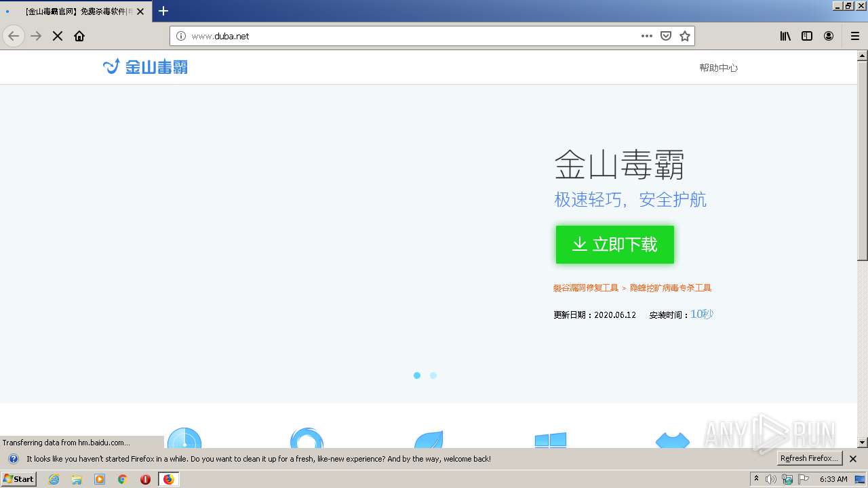Stop loading the page with the X button

pos(58,36)
